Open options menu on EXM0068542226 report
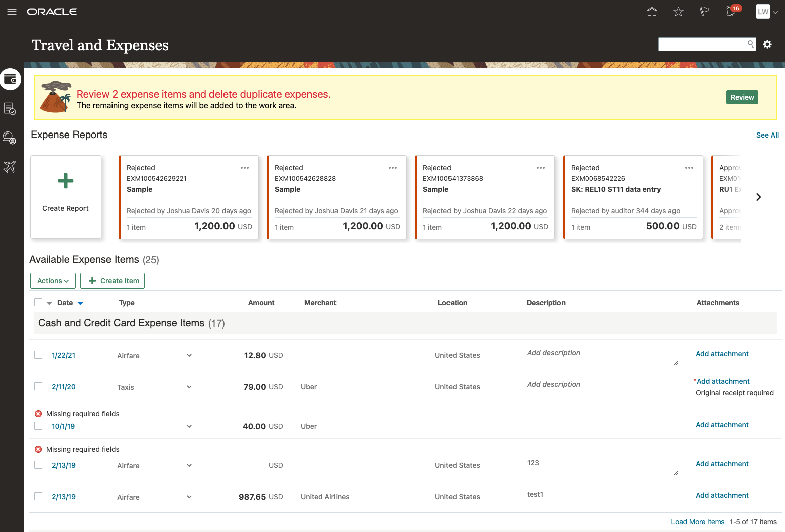The width and height of the screenshot is (785, 532). pyautogui.click(x=689, y=168)
